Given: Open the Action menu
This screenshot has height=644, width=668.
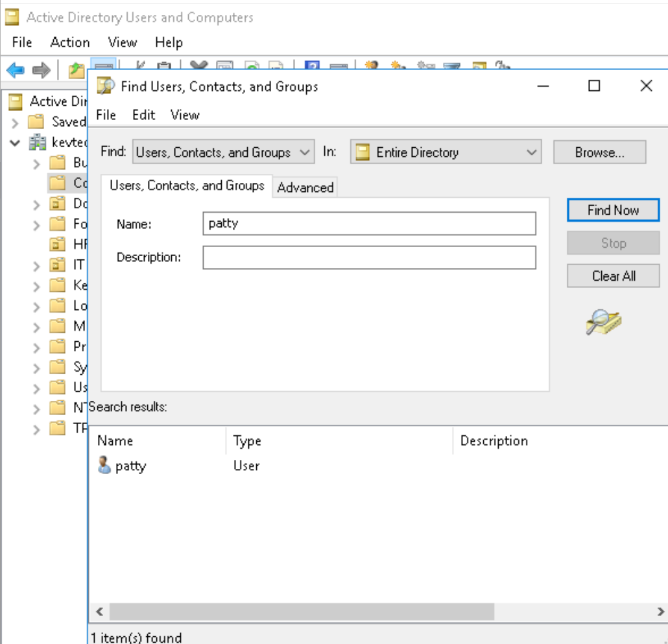Looking at the screenshot, I should click(70, 42).
